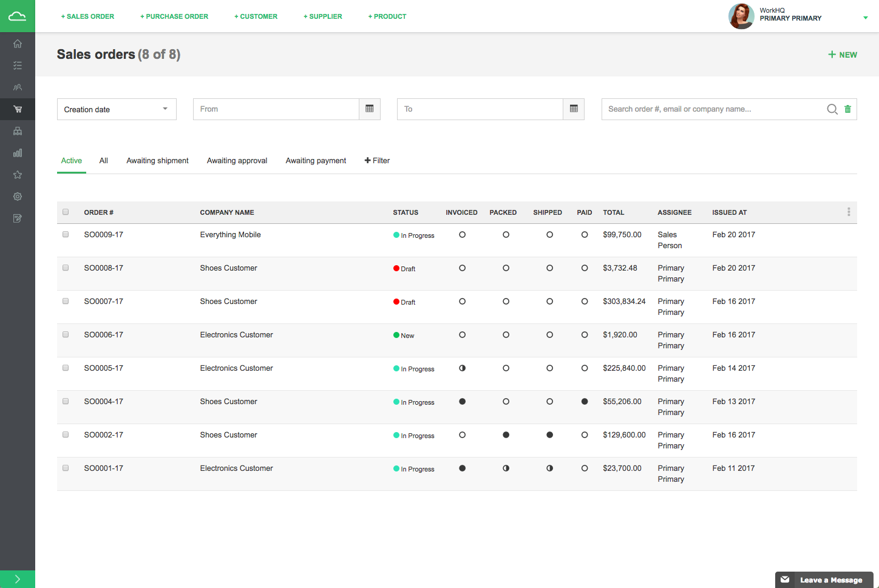Open the From date calendar picker
Screen dimensions: 879x588
[369, 109]
